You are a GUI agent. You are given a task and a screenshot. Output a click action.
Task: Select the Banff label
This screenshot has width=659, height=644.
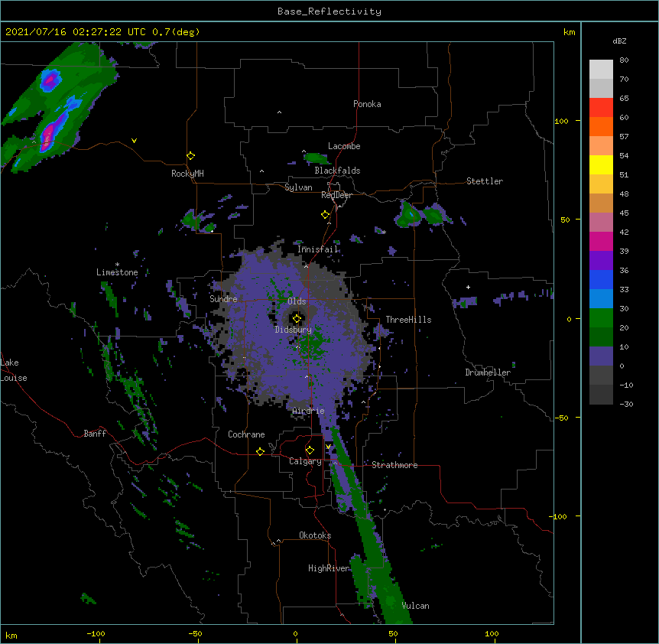(95, 434)
